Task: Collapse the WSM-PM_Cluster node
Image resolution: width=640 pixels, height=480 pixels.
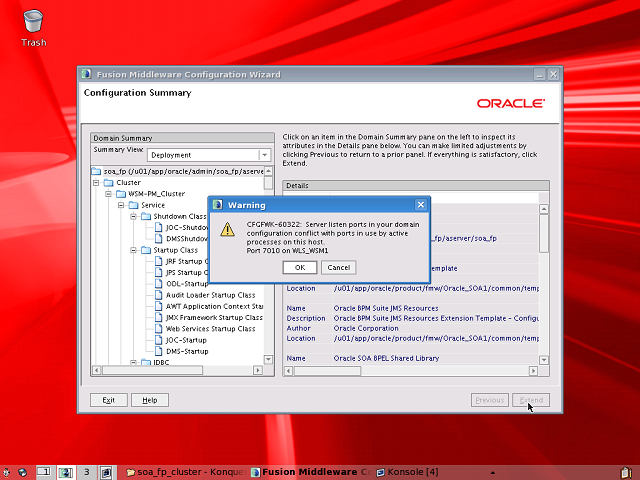Action: (109, 194)
